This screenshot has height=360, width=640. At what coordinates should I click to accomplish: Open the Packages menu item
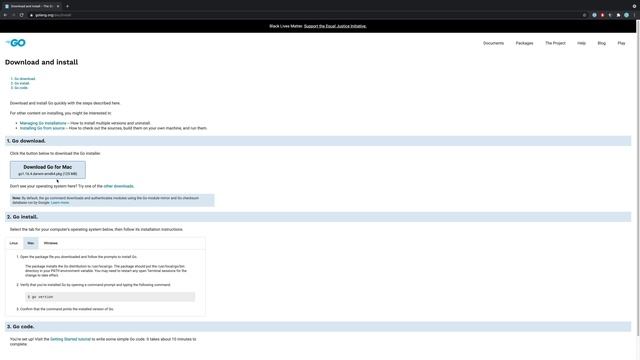click(524, 43)
